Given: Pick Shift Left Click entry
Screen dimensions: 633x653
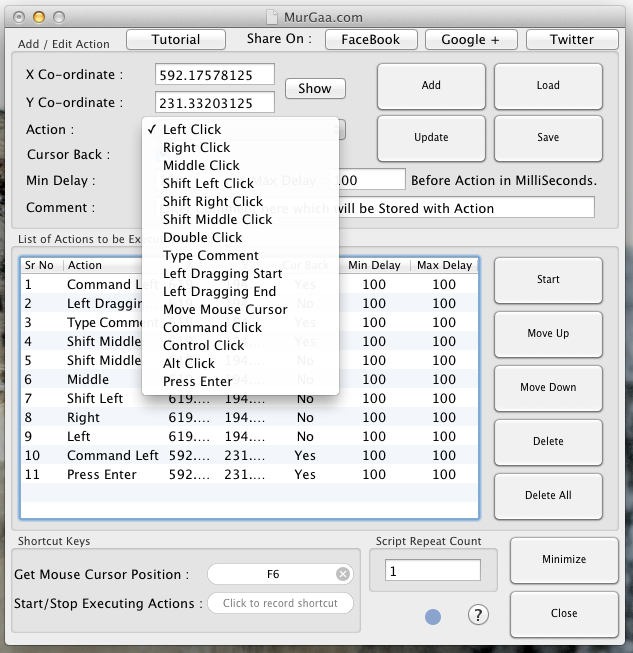Looking at the screenshot, I should [240, 183].
